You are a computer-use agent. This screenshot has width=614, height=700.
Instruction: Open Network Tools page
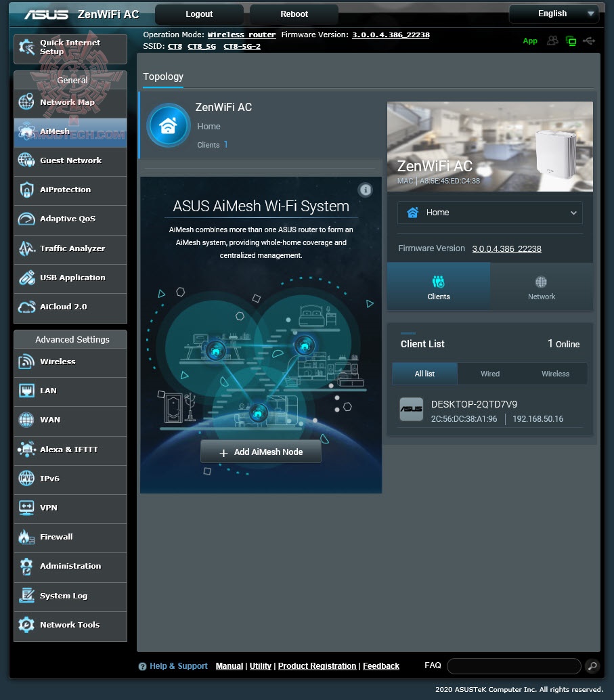pos(70,626)
